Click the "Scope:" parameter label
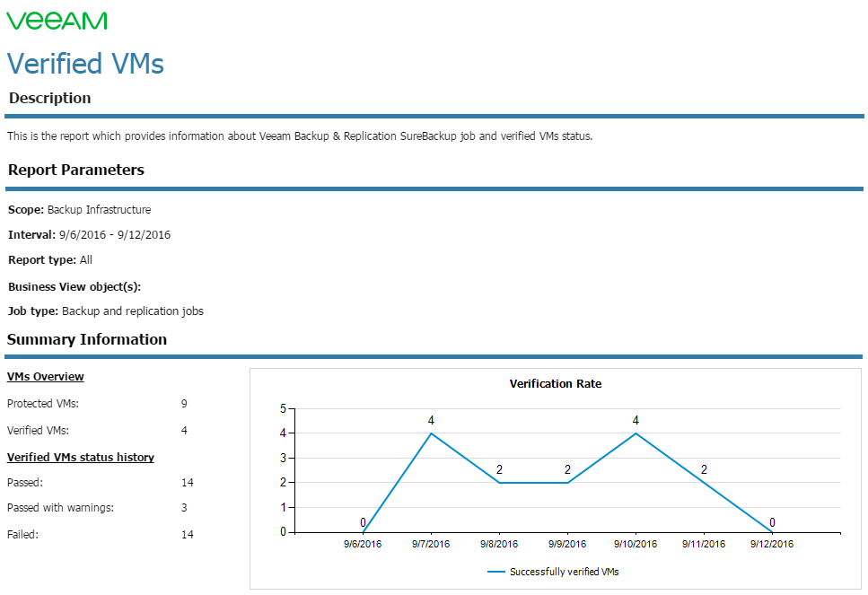The height and width of the screenshot is (595, 868). pos(26,210)
